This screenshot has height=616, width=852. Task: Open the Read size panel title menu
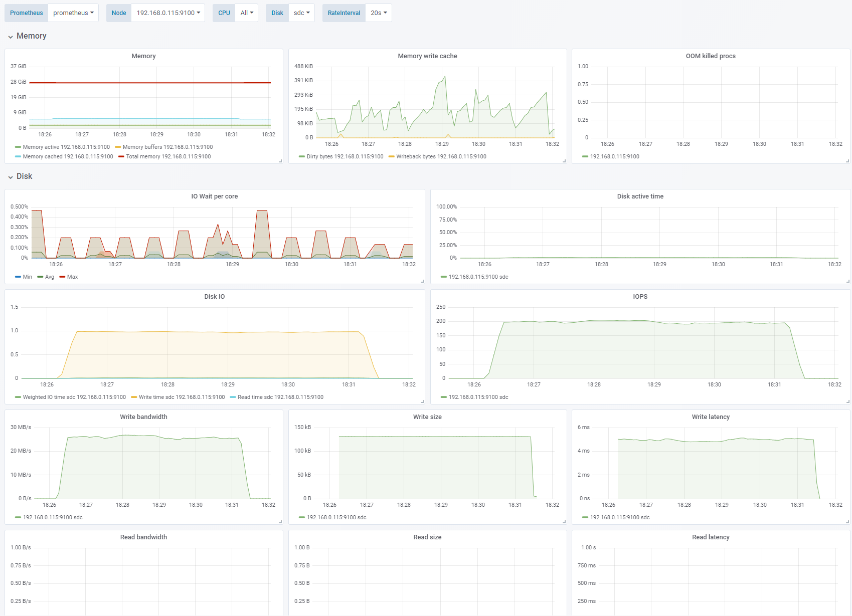[x=427, y=537]
